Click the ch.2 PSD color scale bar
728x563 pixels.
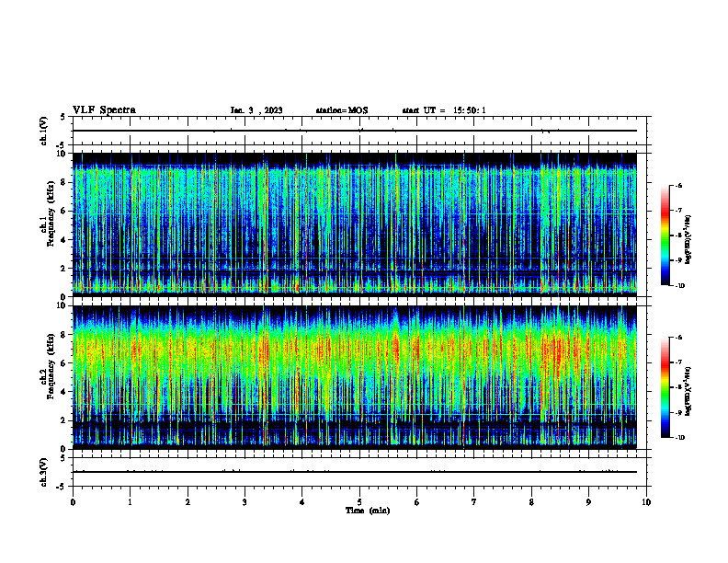(x=665, y=387)
